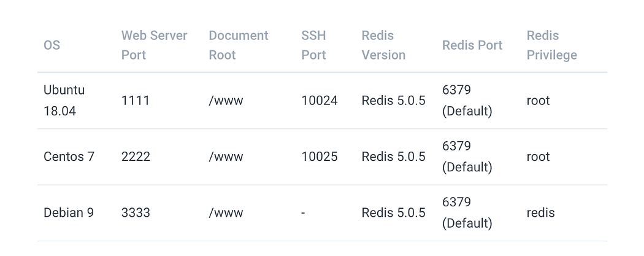The height and width of the screenshot is (256, 644).
Task: Click the Document Root column header
Action: (x=238, y=45)
